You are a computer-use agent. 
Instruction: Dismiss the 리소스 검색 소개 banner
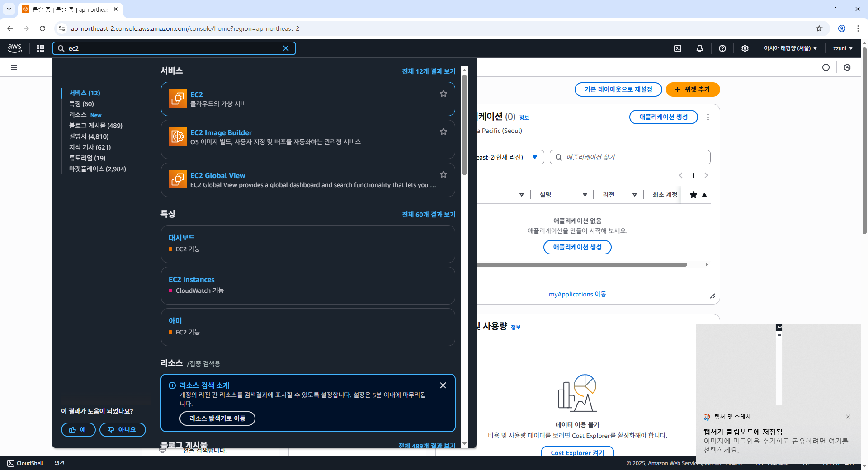click(443, 385)
